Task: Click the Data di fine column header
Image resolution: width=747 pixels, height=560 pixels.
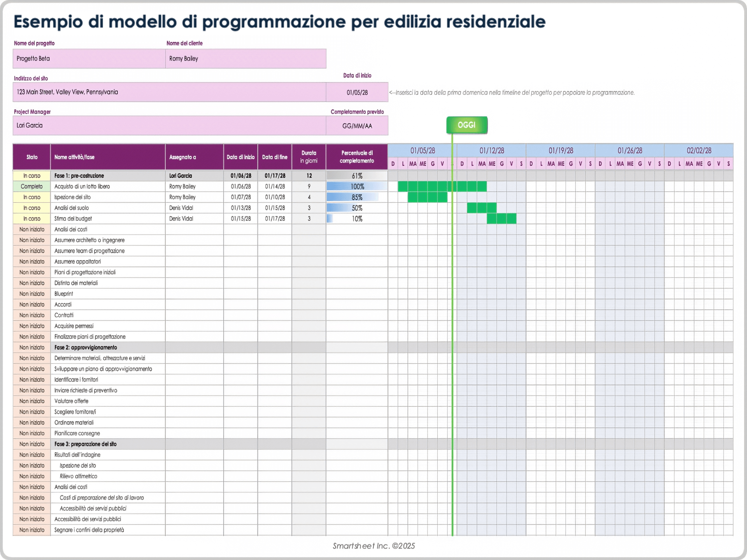Action: click(275, 157)
